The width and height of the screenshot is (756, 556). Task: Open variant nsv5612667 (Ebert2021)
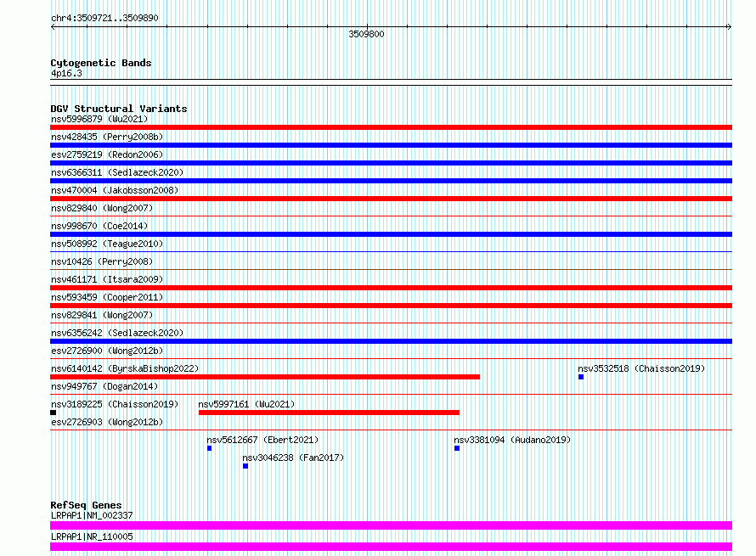click(262, 440)
